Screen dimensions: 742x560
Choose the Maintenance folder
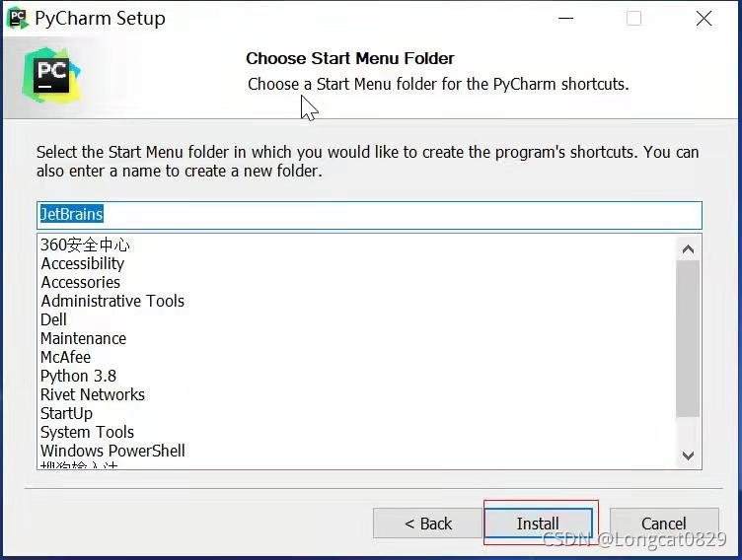(83, 338)
